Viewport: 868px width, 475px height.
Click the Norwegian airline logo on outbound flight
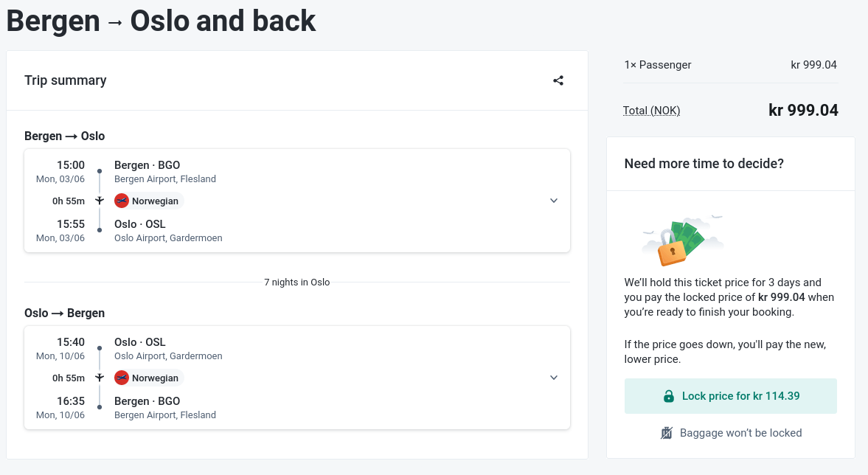(x=122, y=201)
